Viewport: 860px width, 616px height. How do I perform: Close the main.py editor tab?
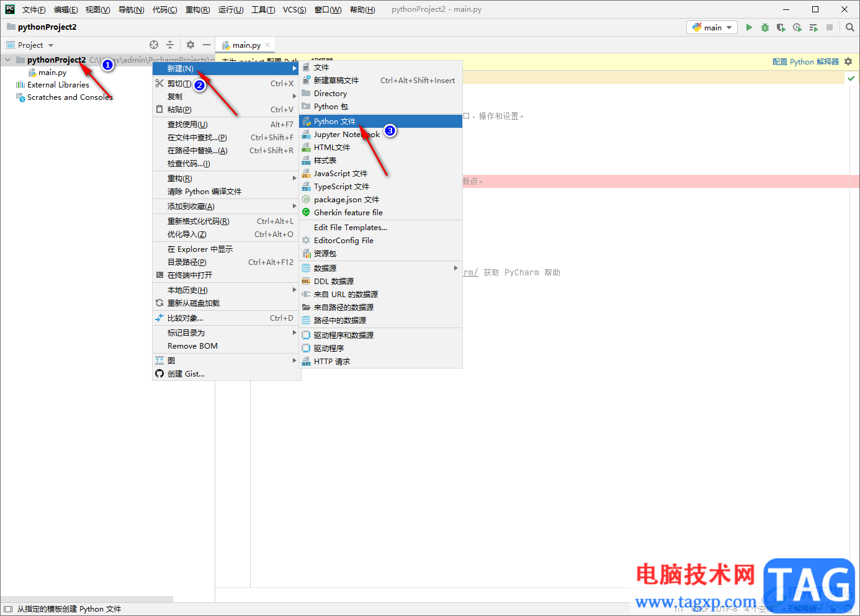pyautogui.click(x=267, y=45)
